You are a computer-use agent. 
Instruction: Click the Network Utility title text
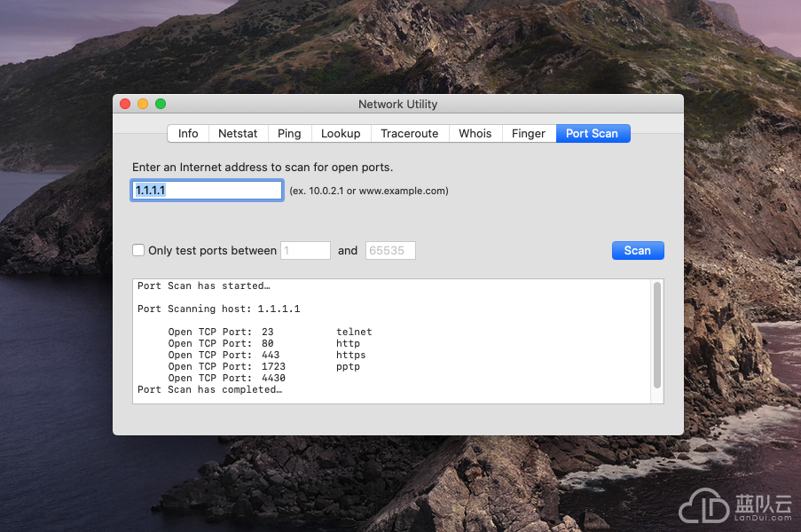pyautogui.click(x=398, y=104)
